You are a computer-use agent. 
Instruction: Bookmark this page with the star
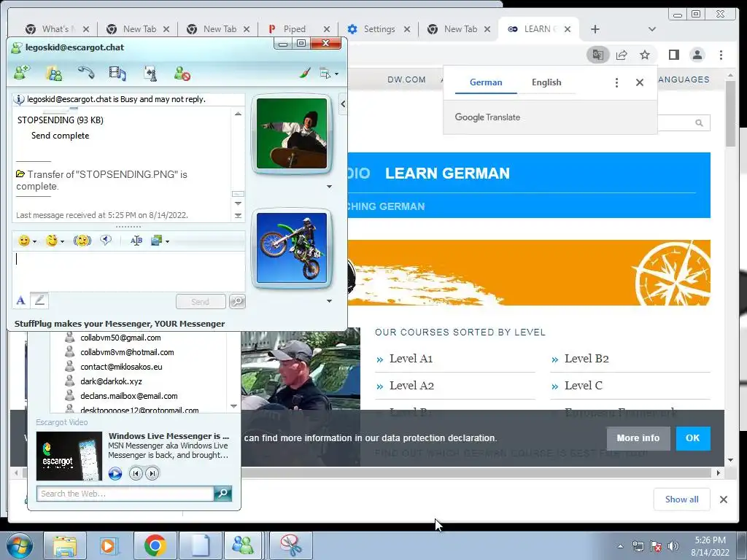645,55
